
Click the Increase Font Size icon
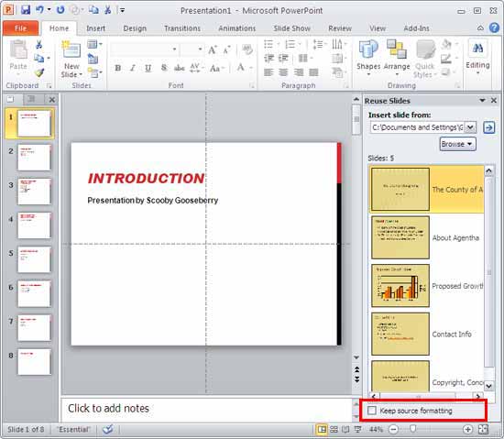point(213,49)
